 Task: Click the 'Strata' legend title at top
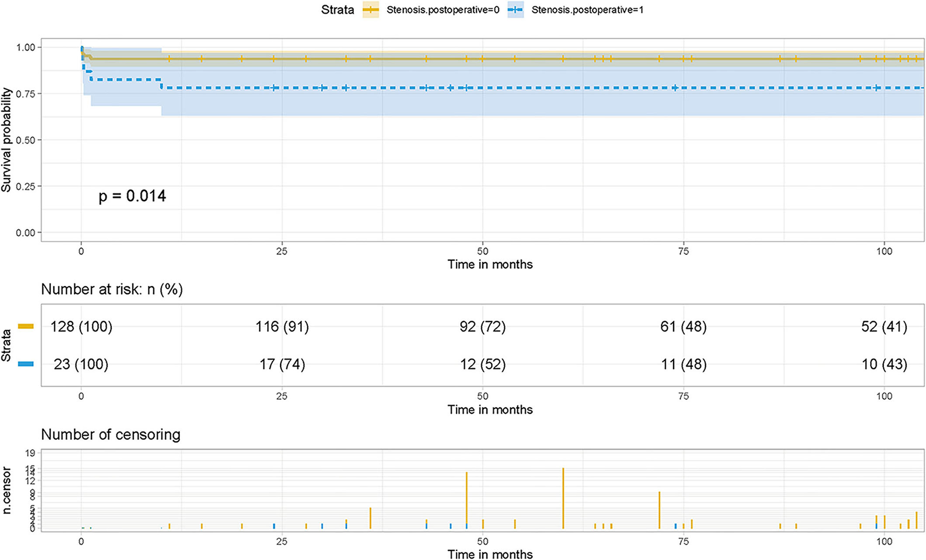click(x=338, y=10)
